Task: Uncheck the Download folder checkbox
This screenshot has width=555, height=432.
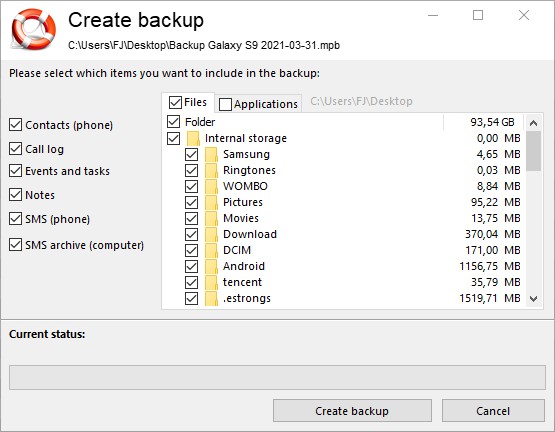Action: (x=191, y=234)
